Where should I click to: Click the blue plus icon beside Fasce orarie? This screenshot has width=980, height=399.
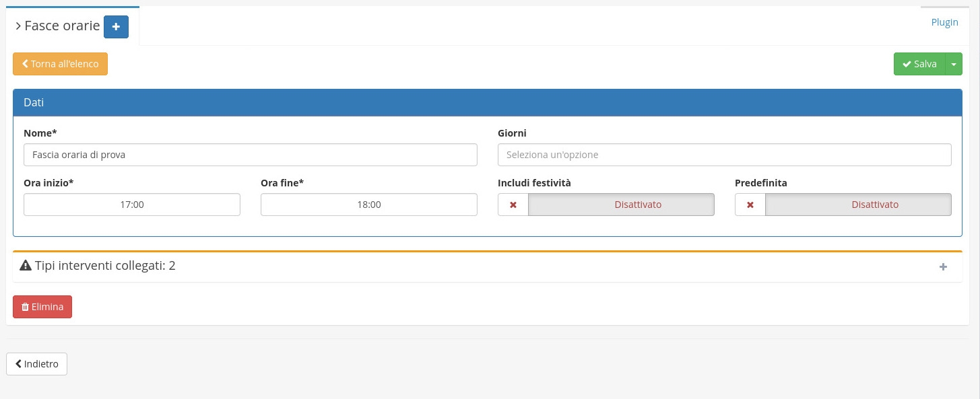[x=116, y=27]
